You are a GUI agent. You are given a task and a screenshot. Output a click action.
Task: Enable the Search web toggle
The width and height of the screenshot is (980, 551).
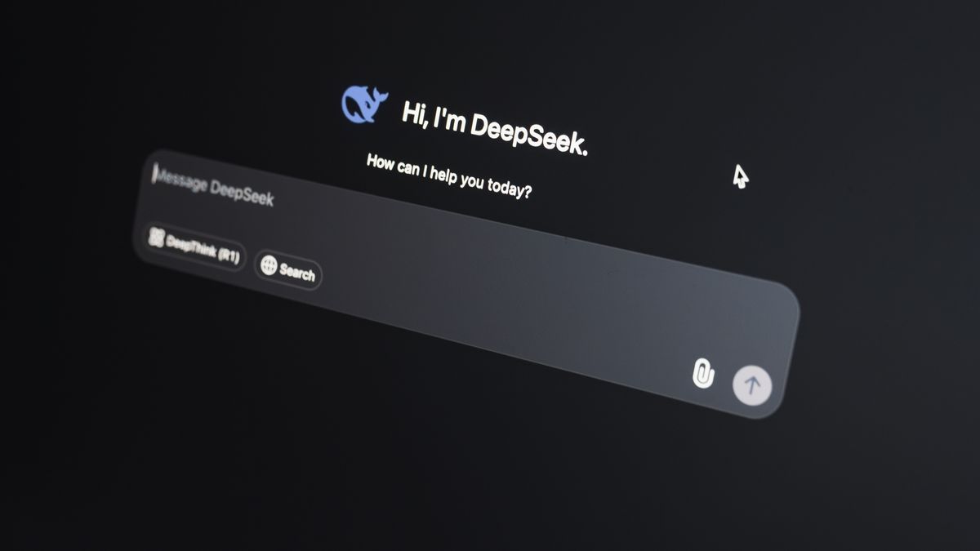pyautogui.click(x=287, y=269)
